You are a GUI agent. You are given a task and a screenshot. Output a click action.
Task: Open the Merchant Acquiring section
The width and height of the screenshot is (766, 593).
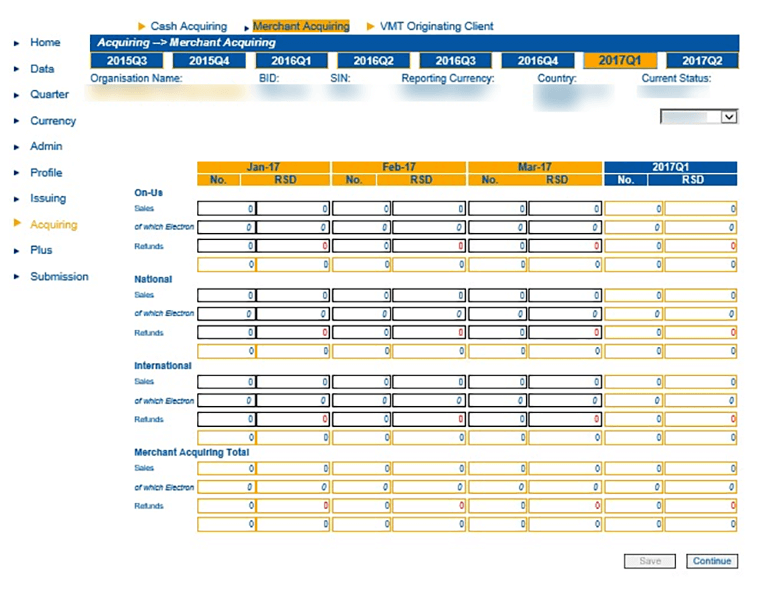pyautogui.click(x=301, y=26)
